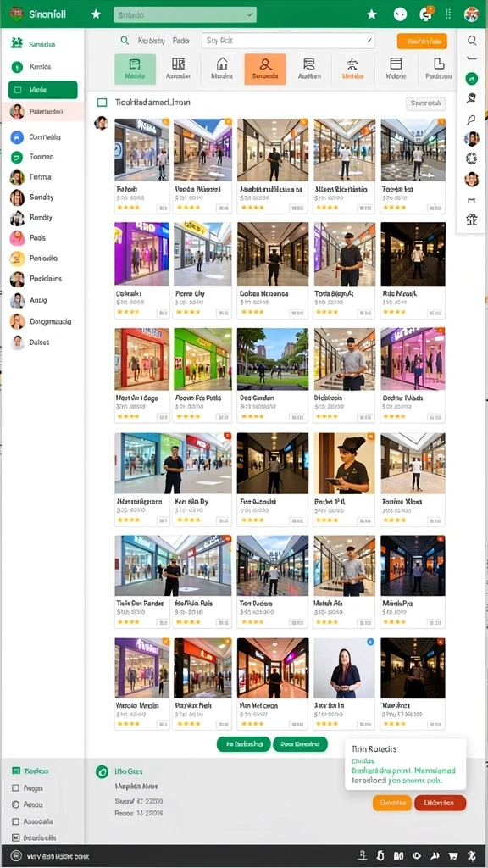Click the headset person icon in the right sidebar
Screen dimensions: 488x868
click(x=471, y=98)
